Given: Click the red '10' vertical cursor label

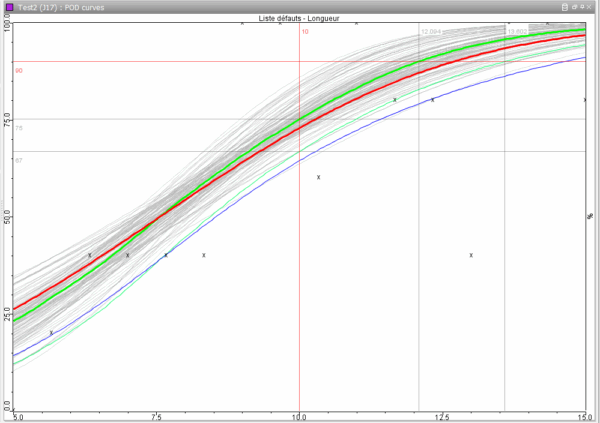Looking at the screenshot, I should click(305, 32).
